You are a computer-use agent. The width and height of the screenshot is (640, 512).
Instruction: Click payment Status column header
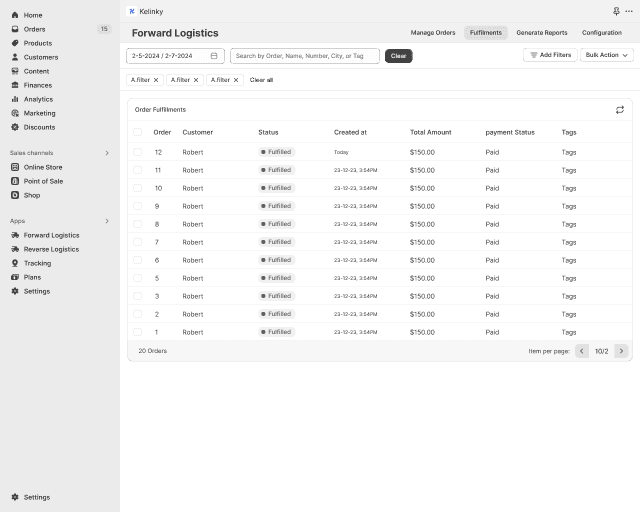click(x=510, y=132)
